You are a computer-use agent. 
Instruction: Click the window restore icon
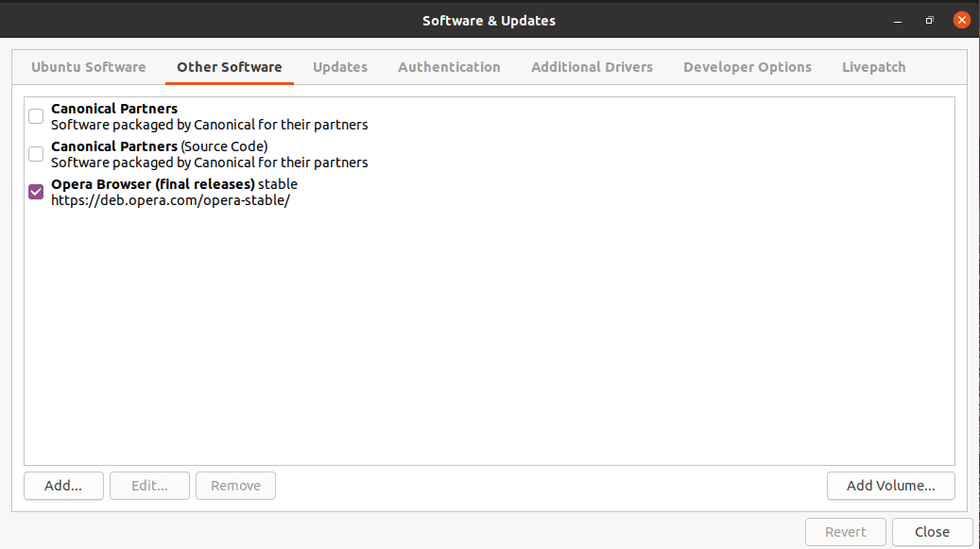(929, 19)
